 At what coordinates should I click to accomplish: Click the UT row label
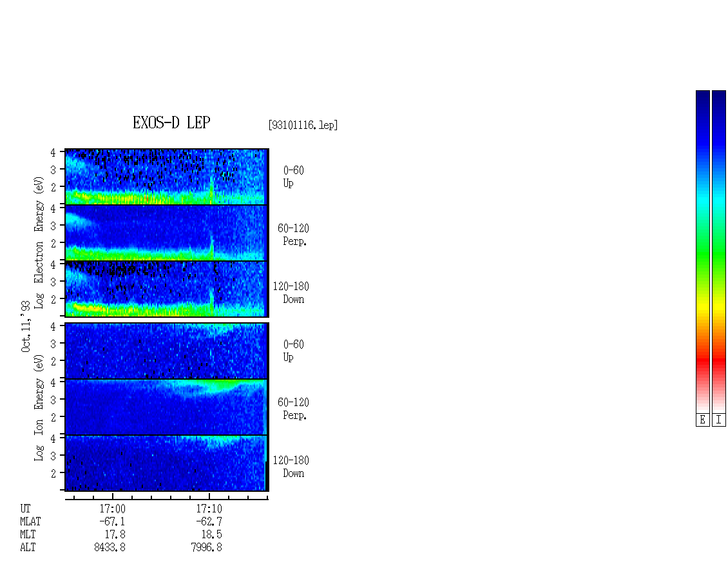(25, 509)
